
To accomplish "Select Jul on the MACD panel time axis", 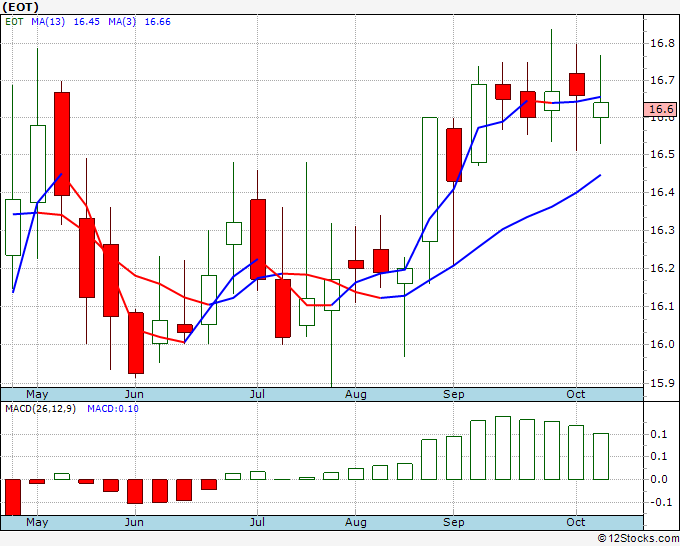I will (x=257, y=522).
